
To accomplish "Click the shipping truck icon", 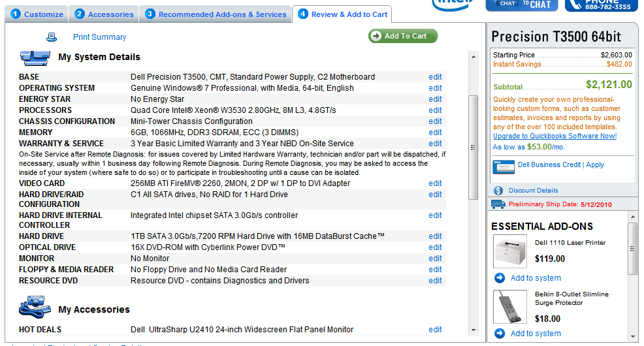I will pos(498,204).
